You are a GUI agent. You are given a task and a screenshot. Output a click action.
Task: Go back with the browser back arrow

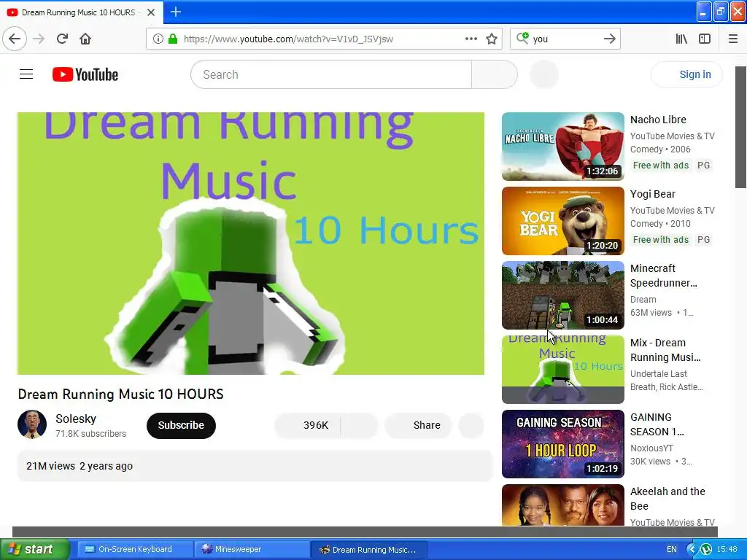pyautogui.click(x=15, y=39)
